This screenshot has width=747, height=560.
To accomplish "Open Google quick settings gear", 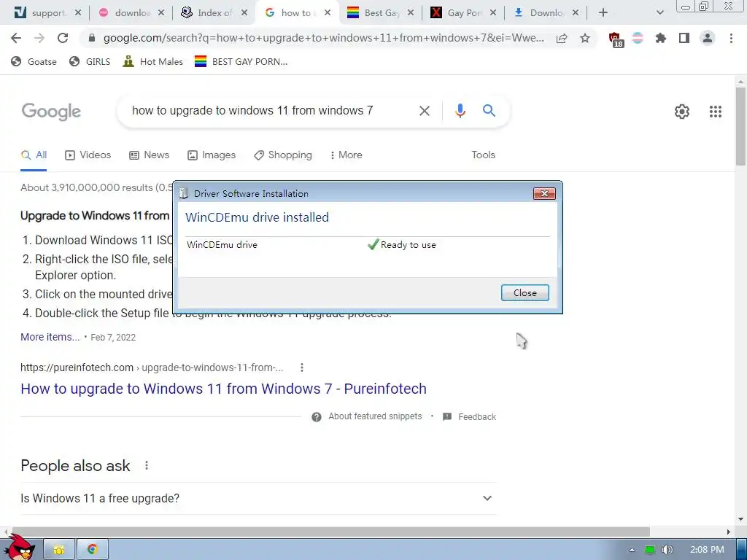I will 682,112.
